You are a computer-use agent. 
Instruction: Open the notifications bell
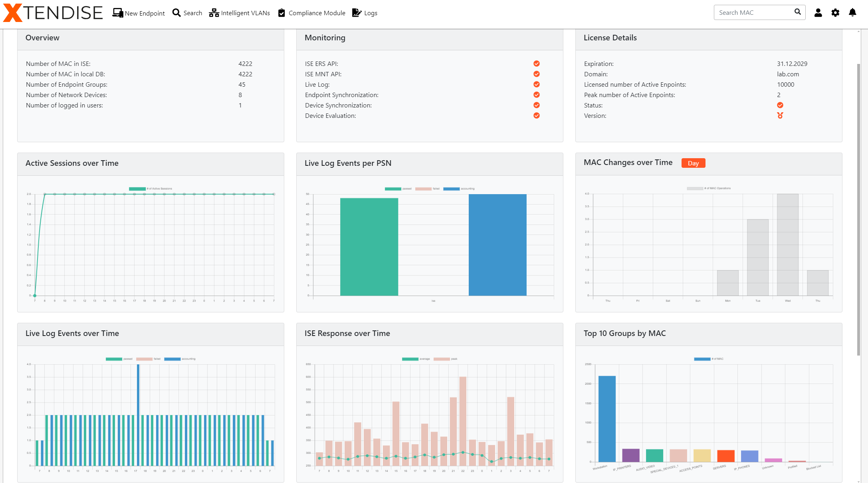(x=852, y=13)
